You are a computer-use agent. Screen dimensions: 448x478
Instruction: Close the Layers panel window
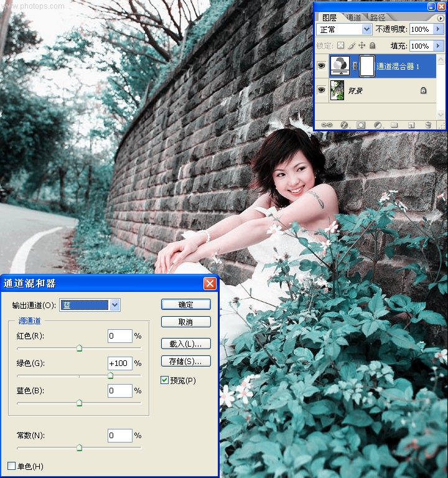[441, 6]
